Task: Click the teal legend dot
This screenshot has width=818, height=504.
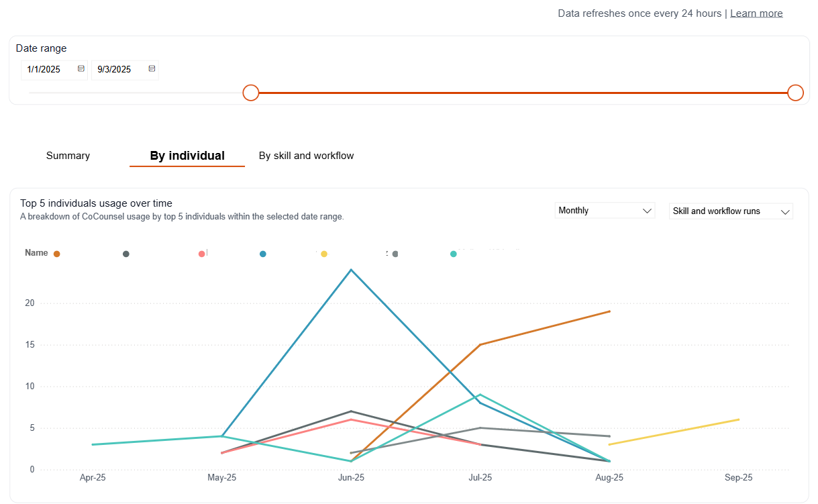Action: pos(454,254)
